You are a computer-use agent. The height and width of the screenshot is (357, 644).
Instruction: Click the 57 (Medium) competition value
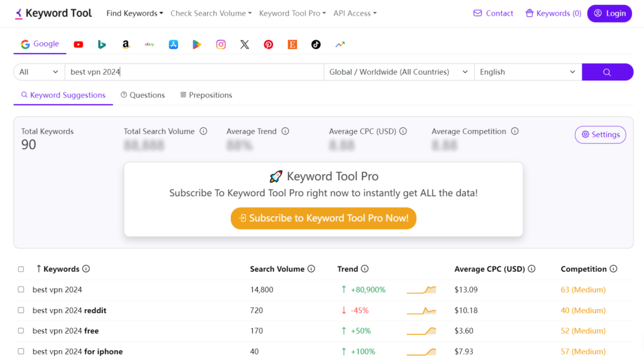pos(583,352)
